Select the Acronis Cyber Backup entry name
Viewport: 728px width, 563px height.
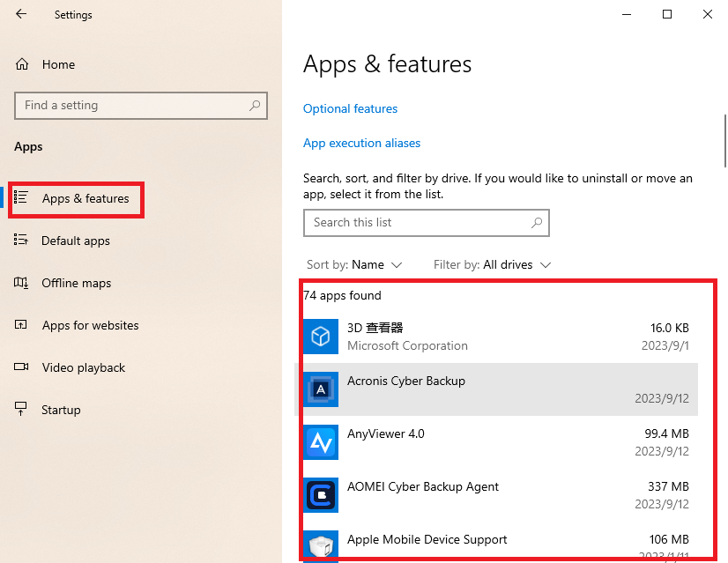pyautogui.click(x=406, y=381)
